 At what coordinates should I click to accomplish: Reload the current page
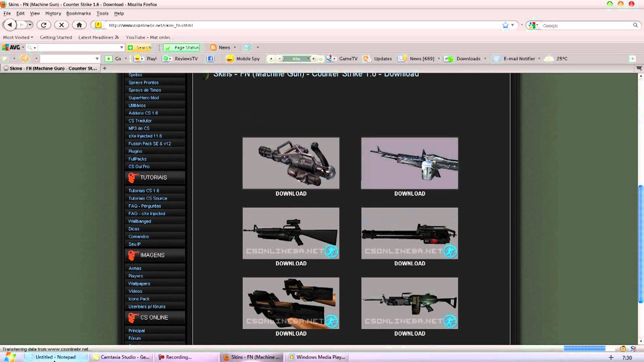(x=44, y=25)
